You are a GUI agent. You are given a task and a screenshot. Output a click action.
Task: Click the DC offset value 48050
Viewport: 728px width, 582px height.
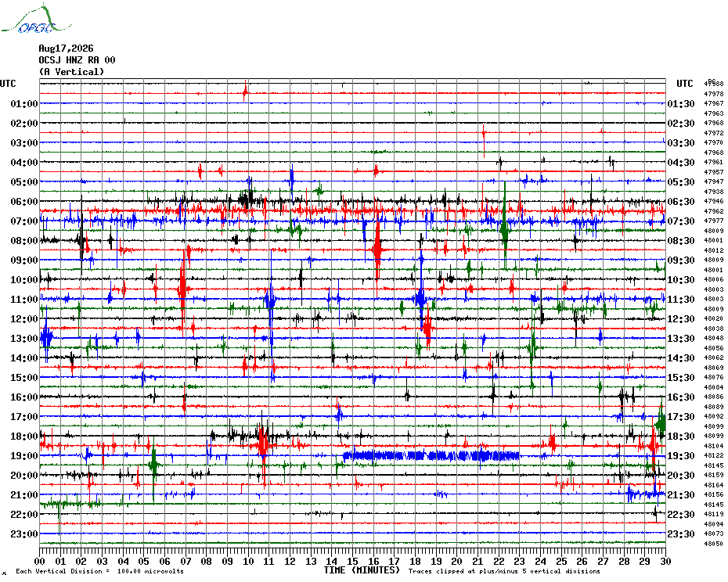714,544
